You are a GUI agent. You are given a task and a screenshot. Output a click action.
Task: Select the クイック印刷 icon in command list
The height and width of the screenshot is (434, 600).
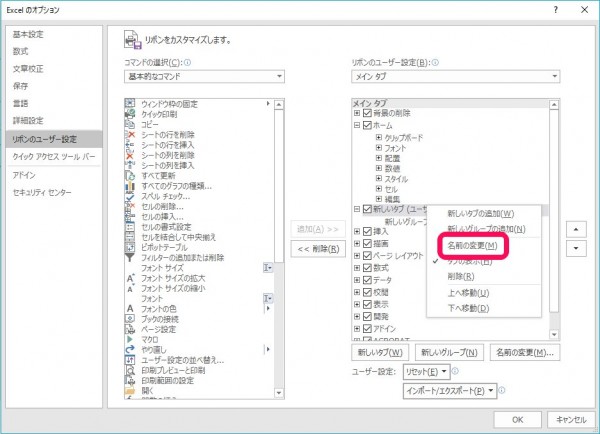[x=130, y=114]
